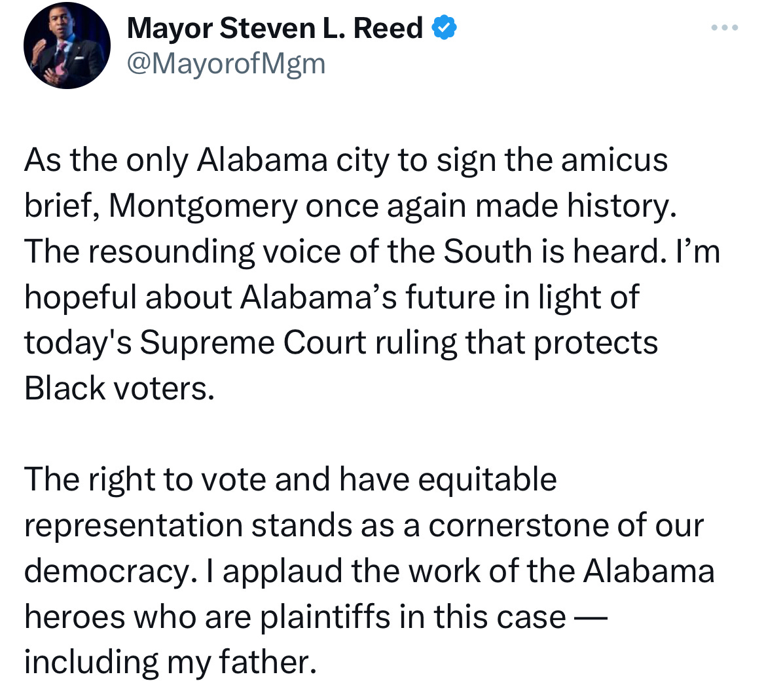Click the Mayor Steven L. Reed display name
The width and height of the screenshot is (766, 700).
[276, 28]
